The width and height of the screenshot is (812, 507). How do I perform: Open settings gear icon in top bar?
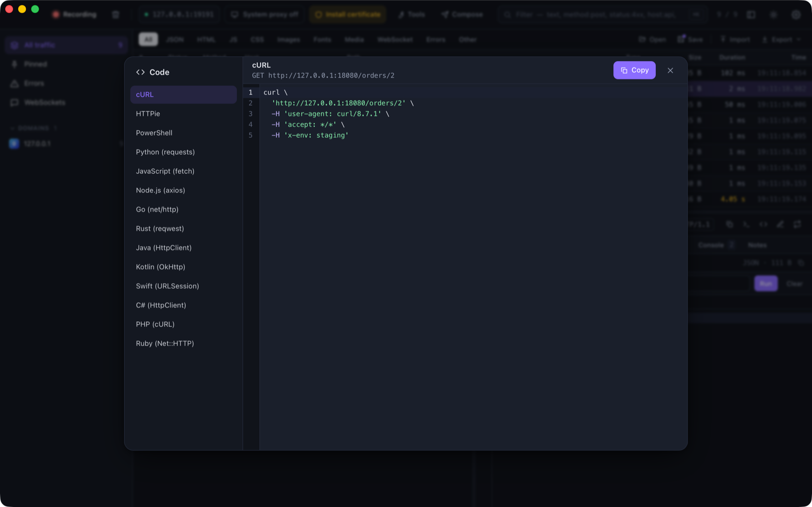point(796,14)
